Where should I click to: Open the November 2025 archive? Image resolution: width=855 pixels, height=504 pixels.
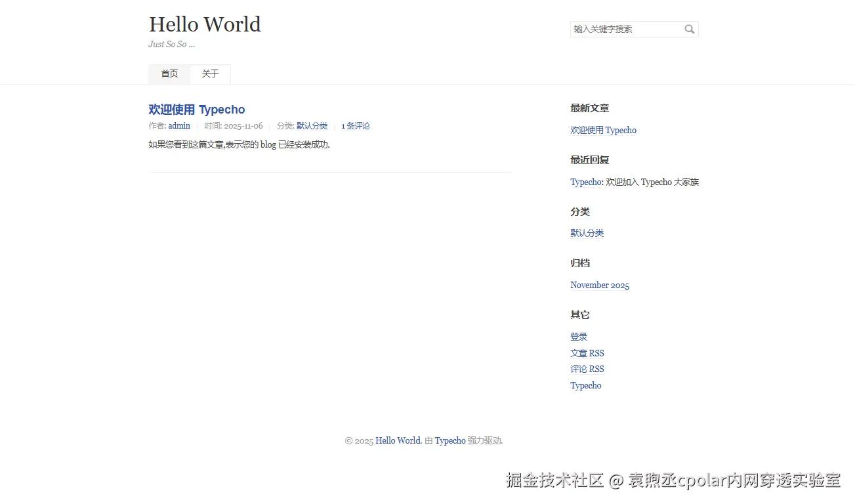(600, 285)
